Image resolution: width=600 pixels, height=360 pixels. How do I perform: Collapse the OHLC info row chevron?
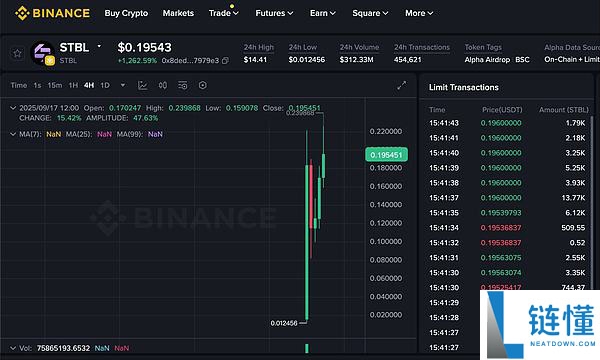coord(13,108)
